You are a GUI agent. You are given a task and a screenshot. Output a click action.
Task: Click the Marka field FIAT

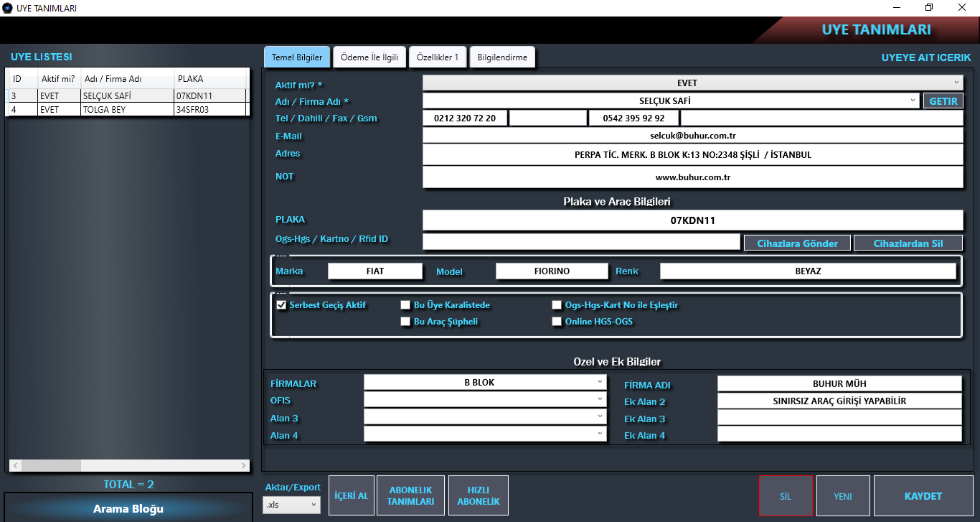pyautogui.click(x=375, y=271)
